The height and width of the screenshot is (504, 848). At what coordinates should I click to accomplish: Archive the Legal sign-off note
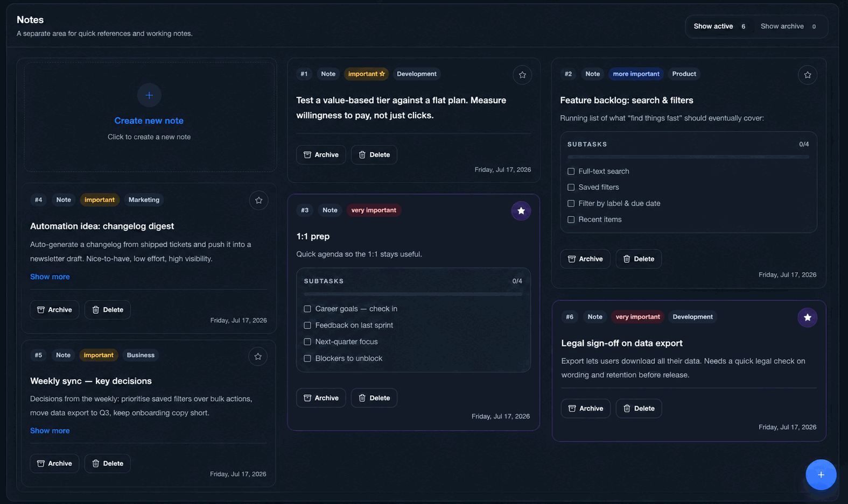[585, 408]
